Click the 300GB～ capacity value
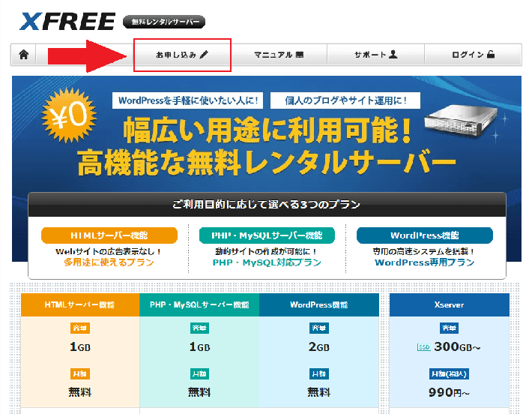 click(457, 346)
